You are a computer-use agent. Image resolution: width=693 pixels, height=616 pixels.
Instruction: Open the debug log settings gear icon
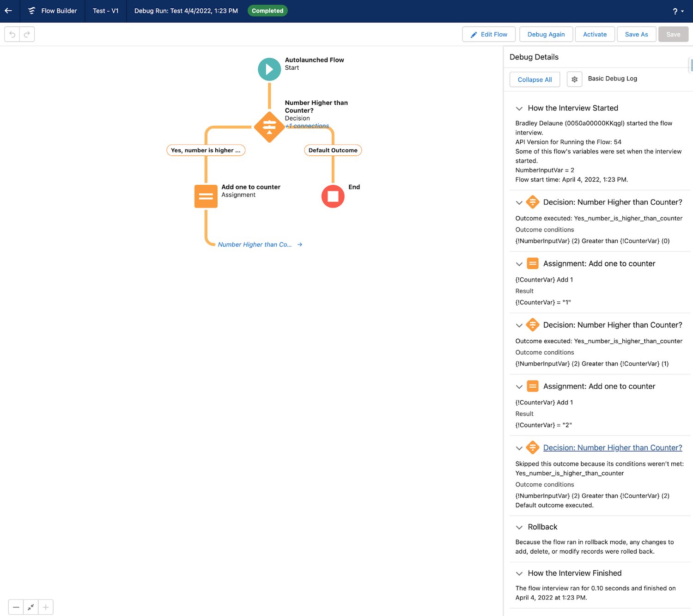[574, 79]
